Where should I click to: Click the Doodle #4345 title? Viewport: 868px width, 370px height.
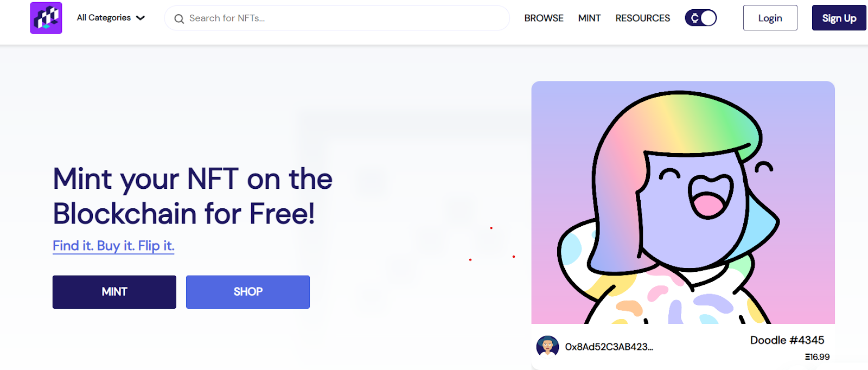(x=787, y=340)
